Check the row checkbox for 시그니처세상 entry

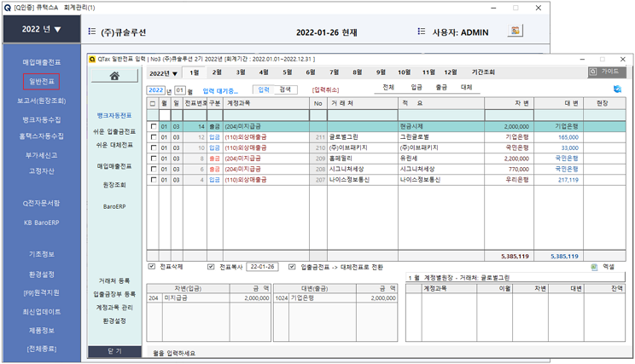point(153,169)
